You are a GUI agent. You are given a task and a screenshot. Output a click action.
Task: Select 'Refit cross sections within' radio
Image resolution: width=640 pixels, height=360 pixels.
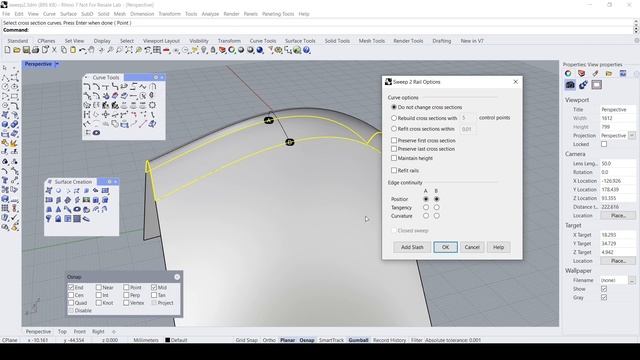(394, 129)
